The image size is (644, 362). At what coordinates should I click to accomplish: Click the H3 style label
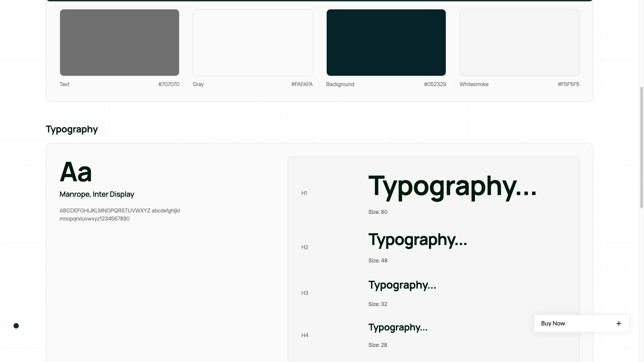[305, 293]
